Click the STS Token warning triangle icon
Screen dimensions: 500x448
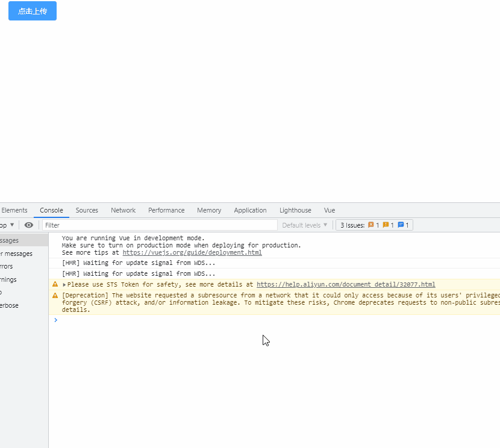coord(55,284)
